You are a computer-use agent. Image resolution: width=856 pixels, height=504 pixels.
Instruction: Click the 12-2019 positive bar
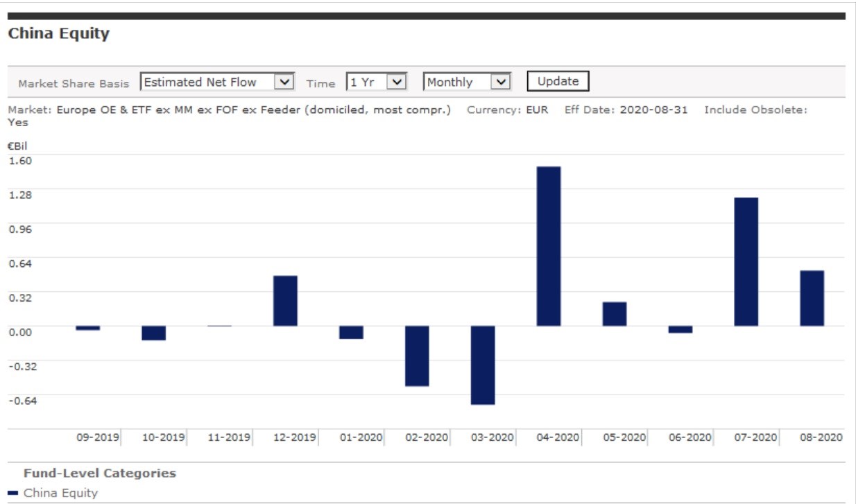point(285,301)
